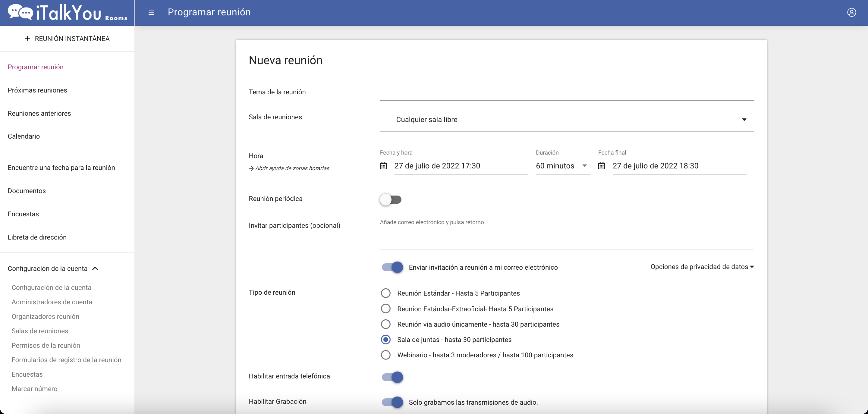Select audio-only meeting type
This screenshot has width=868, height=414.
point(385,324)
